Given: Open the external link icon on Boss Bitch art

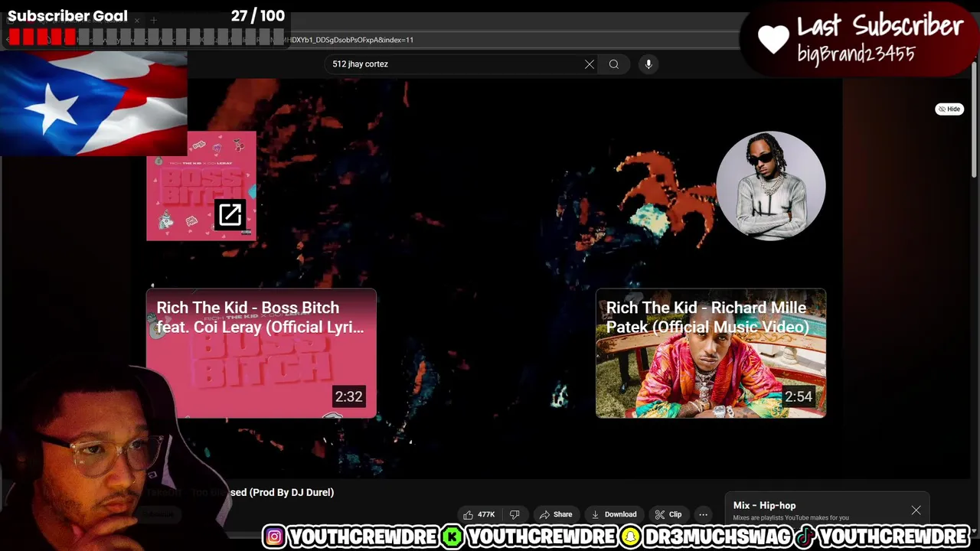Looking at the screenshot, I should coord(230,215).
